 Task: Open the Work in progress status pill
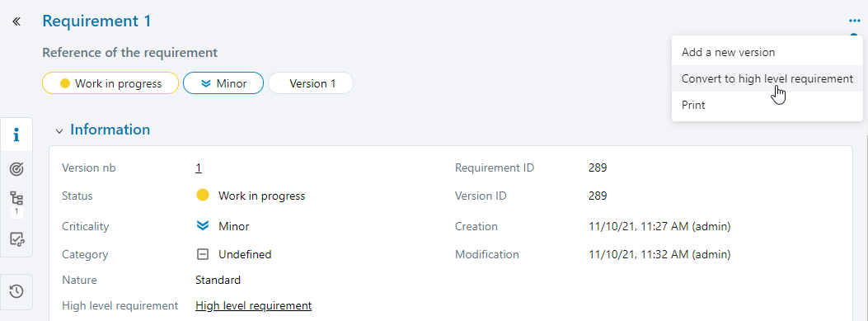pos(110,83)
